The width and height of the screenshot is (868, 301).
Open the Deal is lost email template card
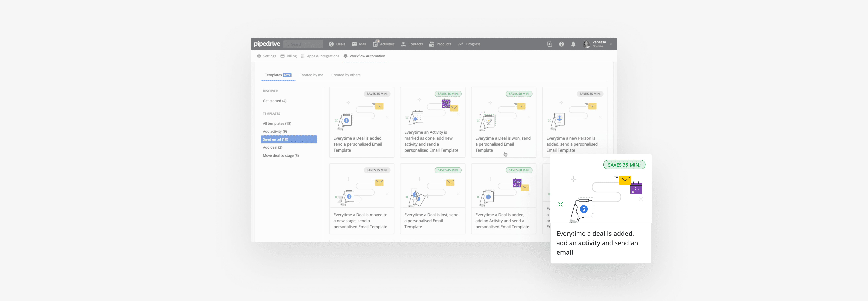point(432,199)
